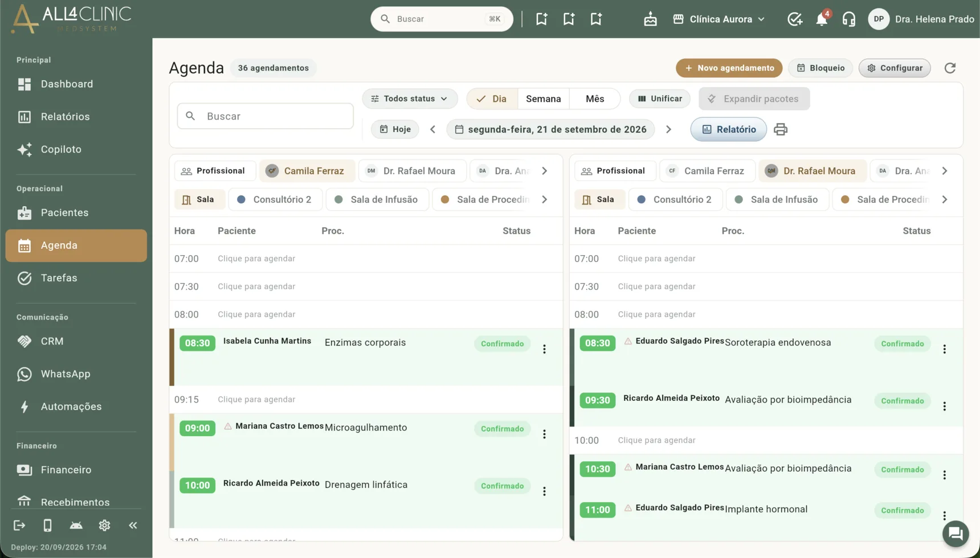Expand more professionals in right panel
The width and height of the screenshot is (980, 558).
(x=944, y=171)
